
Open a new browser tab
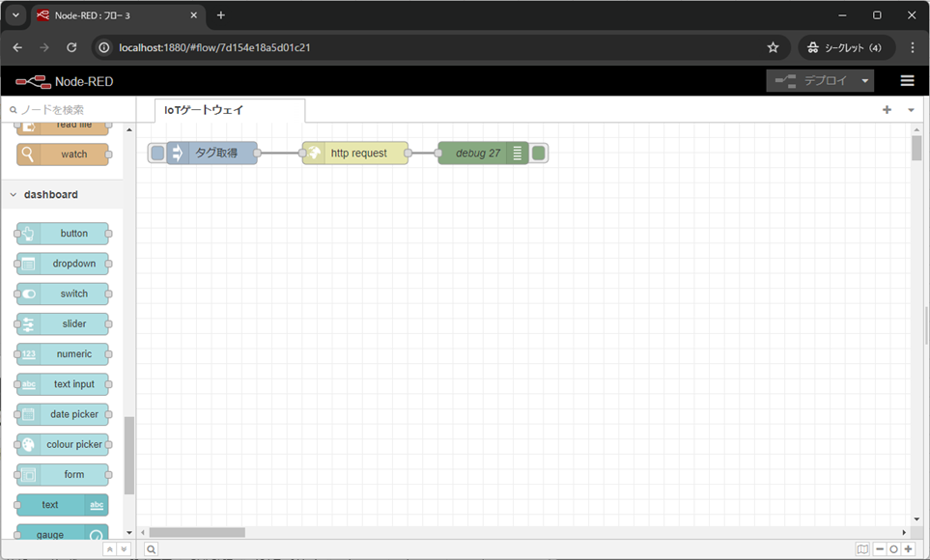pos(220,15)
